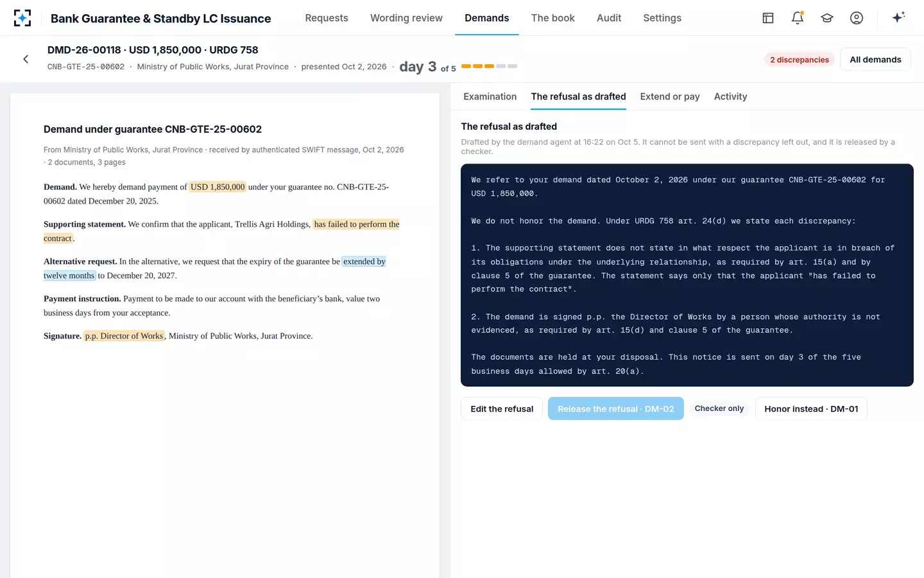Click the highlighted 'p.p. Director of Works'
The image size is (924, 578).
[x=124, y=336]
